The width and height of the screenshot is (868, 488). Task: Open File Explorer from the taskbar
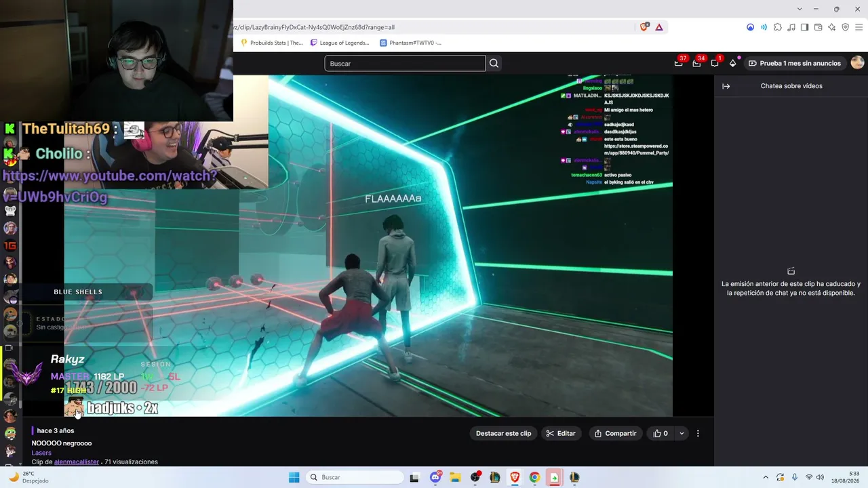(456, 477)
